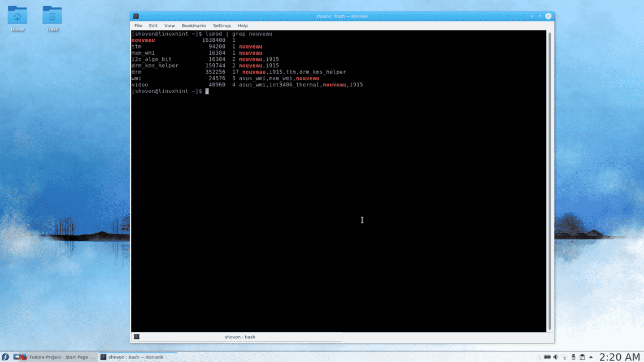The height and width of the screenshot is (362, 644).
Task: Click the volume speaker tray icon
Action: [556, 357]
